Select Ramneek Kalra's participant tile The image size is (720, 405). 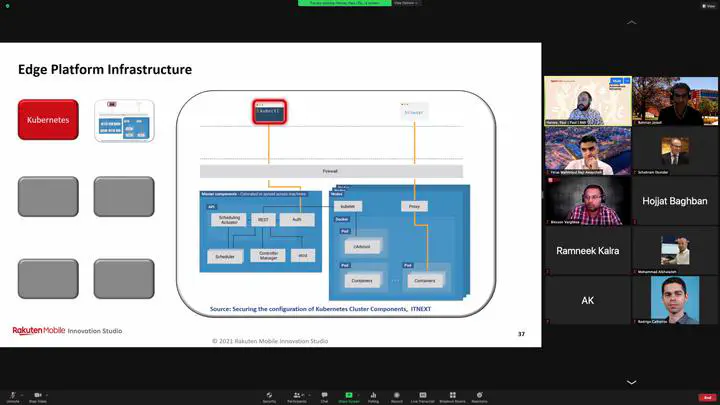tap(586, 250)
